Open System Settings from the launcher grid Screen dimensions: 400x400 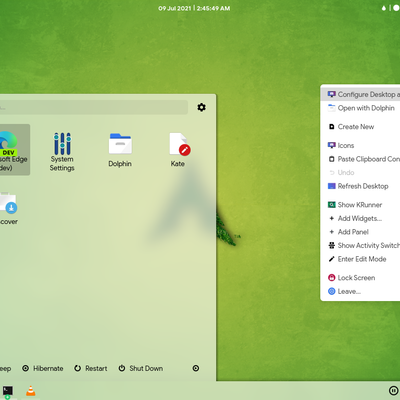tap(62, 152)
